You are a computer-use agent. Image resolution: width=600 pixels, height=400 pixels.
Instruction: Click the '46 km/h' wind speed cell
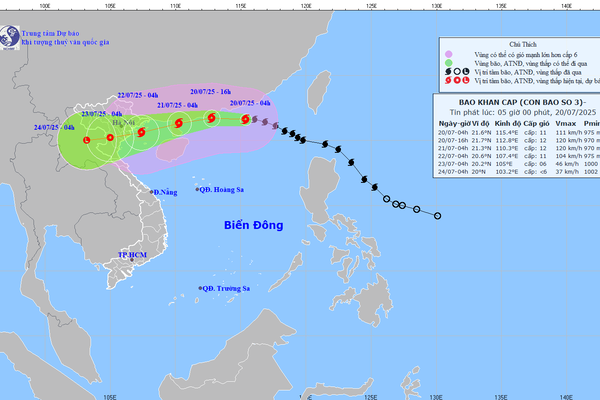click(x=567, y=164)
